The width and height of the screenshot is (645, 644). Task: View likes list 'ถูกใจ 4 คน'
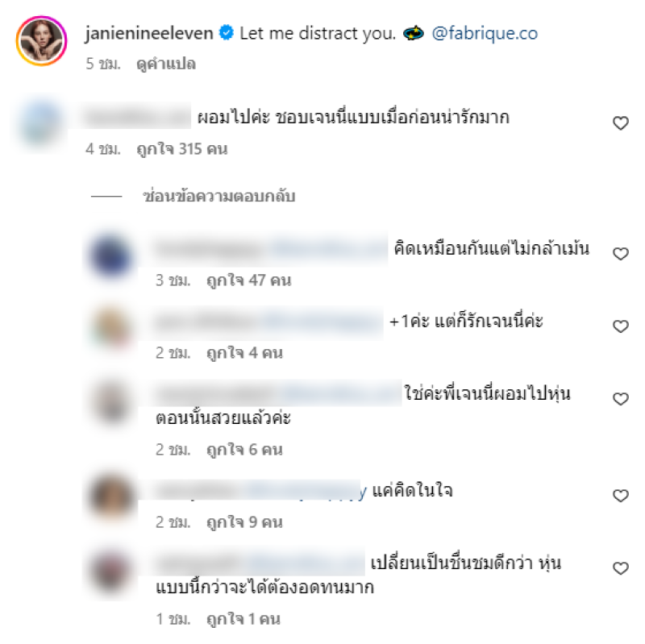(x=244, y=353)
